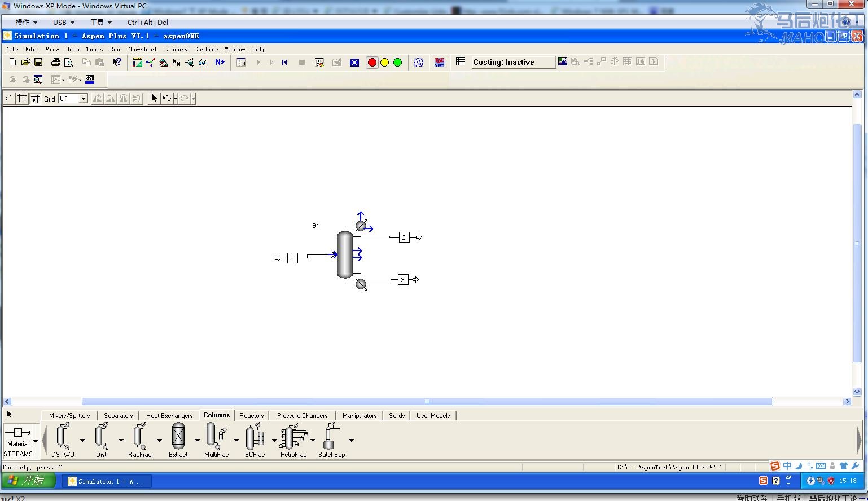This screenshot has width=868, height=501.
Task: Click the Costing: Inactive status button
Action: [513, 62]
